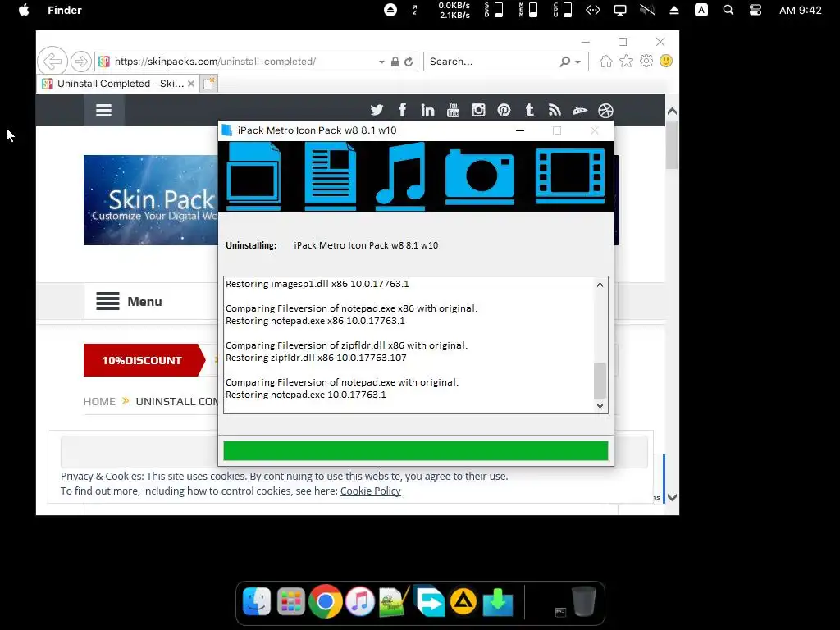Click the smiley feedback icon
The image size is (840, 630).
[x=666, y=61]
